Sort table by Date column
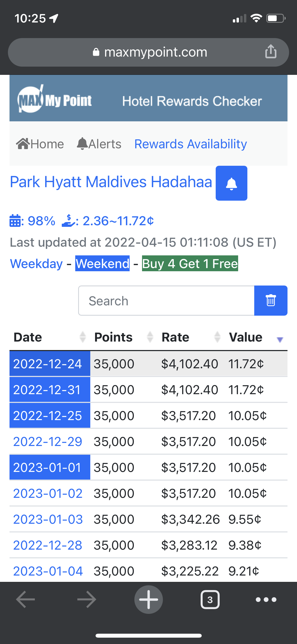This screenshot has width=297, height=644. coord(28,337)
